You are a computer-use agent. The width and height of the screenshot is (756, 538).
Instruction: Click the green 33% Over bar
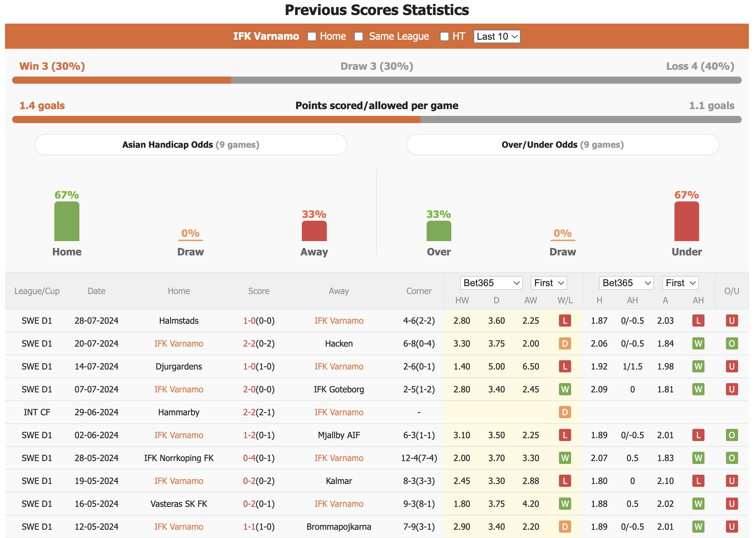(x=439, y=231)
